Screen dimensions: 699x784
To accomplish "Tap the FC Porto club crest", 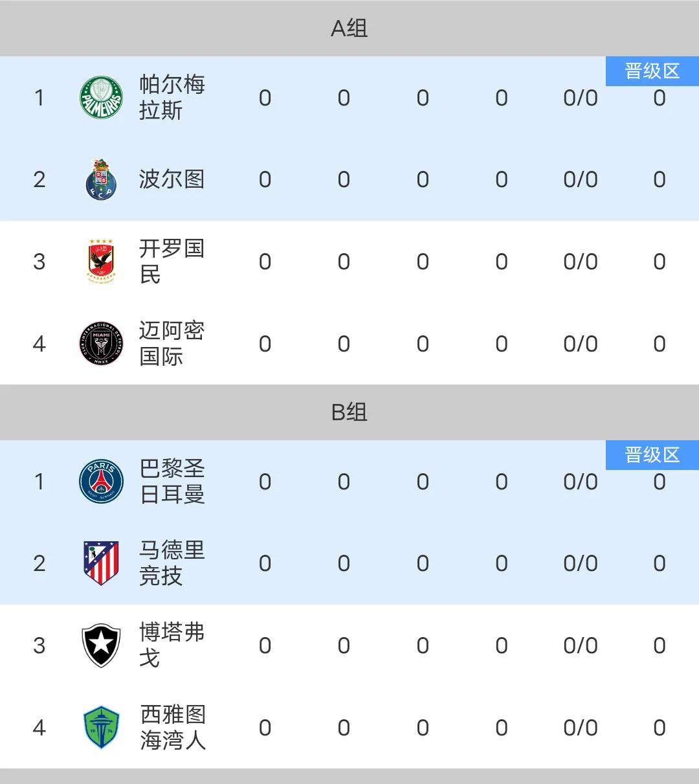I will (x=101, y=179).
